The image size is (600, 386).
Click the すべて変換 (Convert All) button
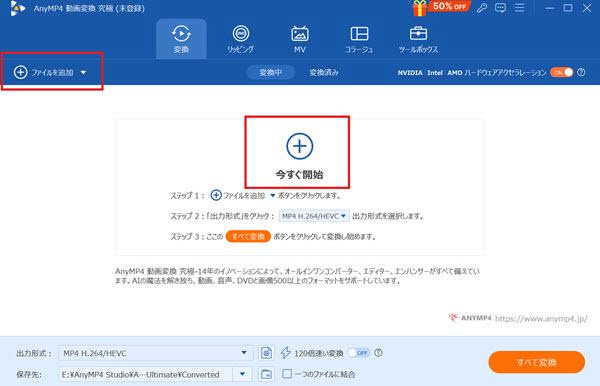[536, 362]
